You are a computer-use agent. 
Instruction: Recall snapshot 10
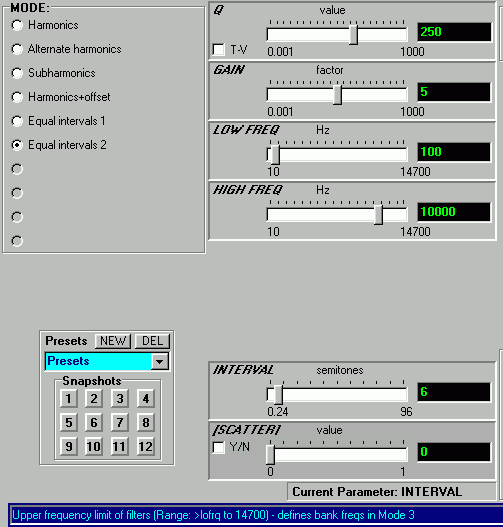point(94,447)
